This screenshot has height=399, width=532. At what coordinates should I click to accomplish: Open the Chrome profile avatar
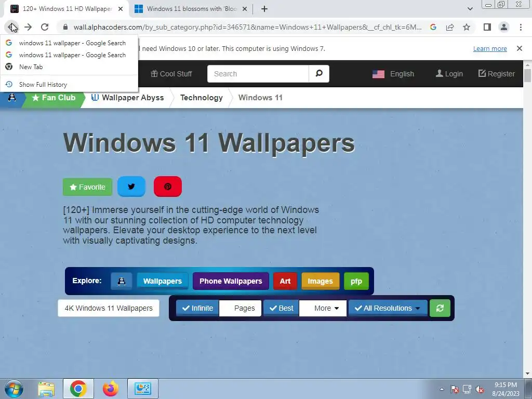pos(504,27)
